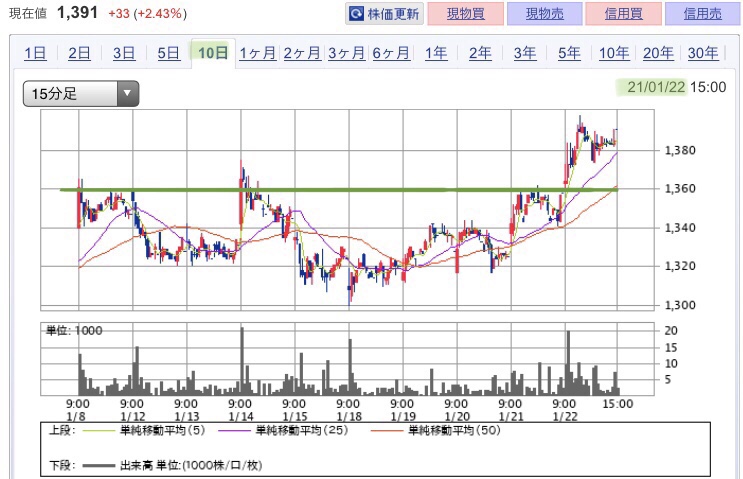The image size is (743, 479).
Task: Open the 現物売 order link
Action: (544, 14)
